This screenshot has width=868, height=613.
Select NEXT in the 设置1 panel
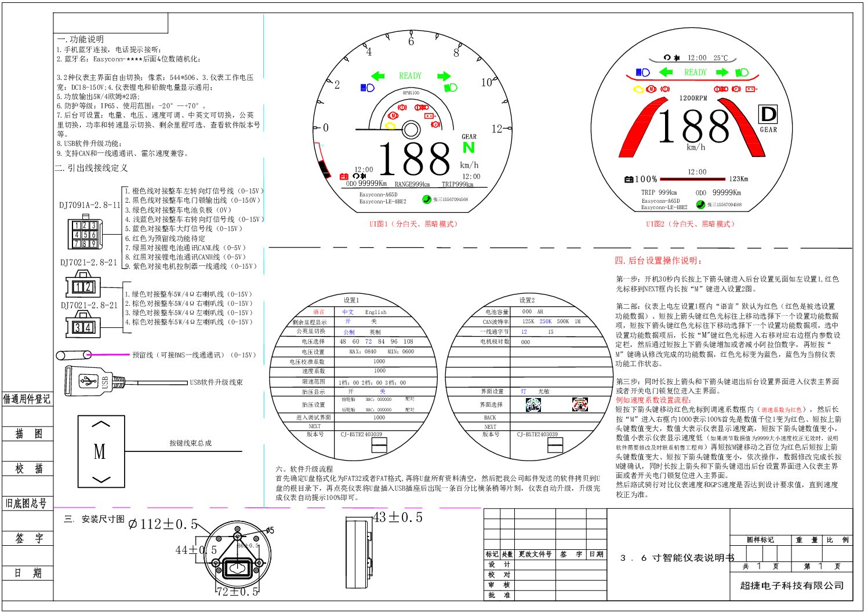tap(314, 426)
